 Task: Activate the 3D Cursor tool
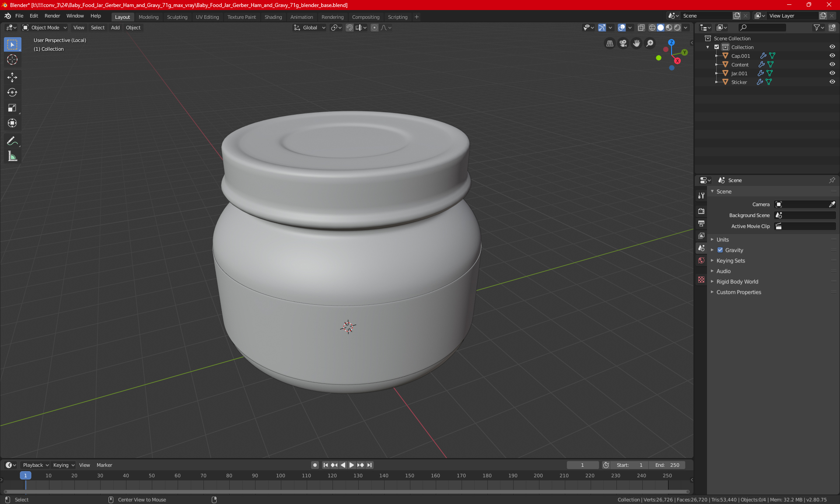tap(12, 60)
